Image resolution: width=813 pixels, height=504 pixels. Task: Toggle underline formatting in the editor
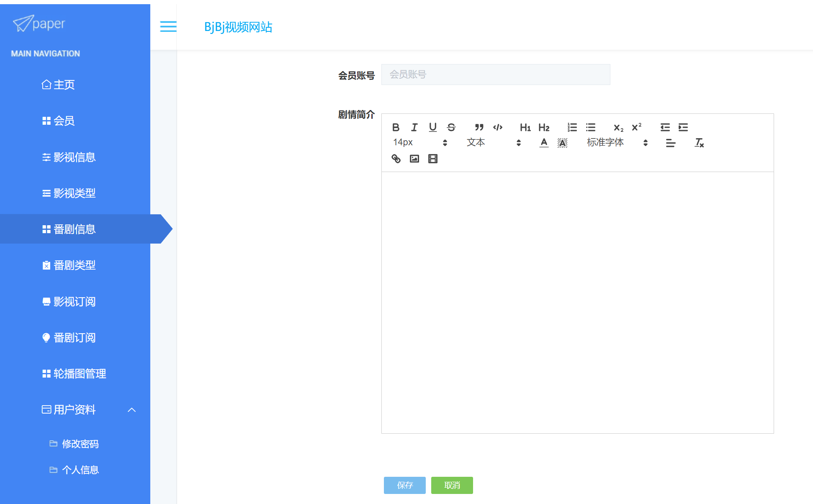(433, 127)
